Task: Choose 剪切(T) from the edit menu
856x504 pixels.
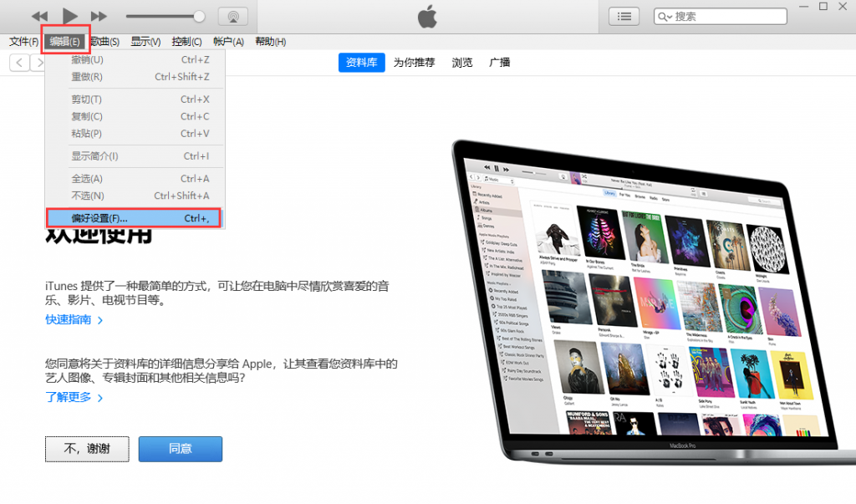Action: 135,99
